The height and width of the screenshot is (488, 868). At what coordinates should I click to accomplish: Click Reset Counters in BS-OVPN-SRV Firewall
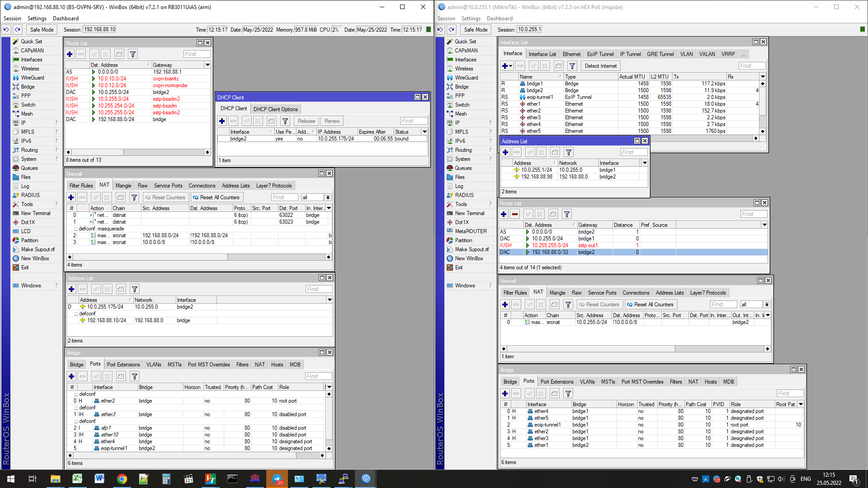click(x=165, y=197)
